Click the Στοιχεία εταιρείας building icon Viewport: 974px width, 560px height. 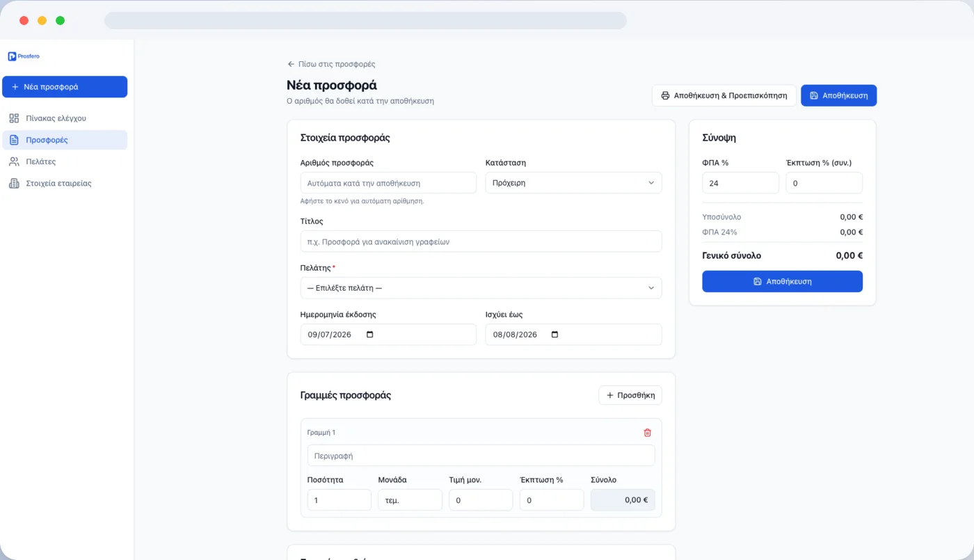(x=14, y=184)
